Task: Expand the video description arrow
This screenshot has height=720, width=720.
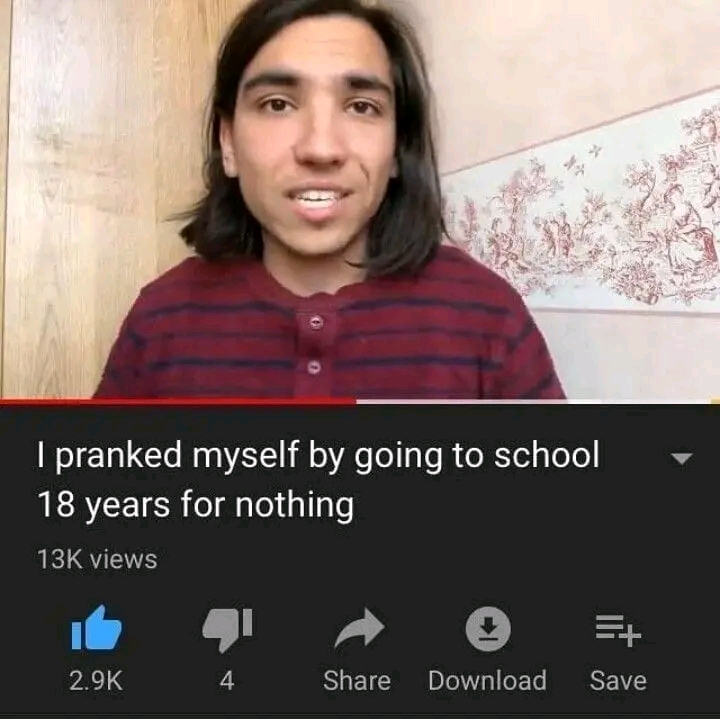Action: (x=681, y=458)
